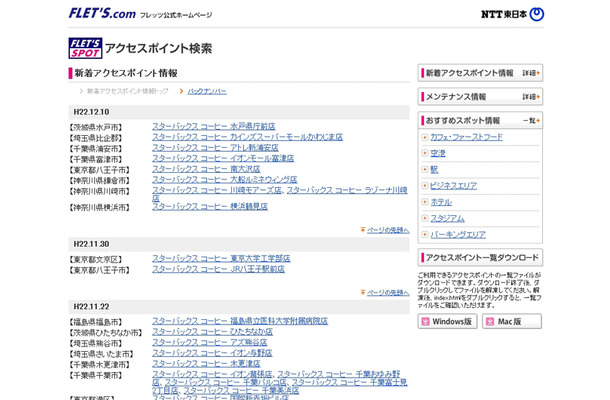Click the 【千葉県千葉市】 location label

tap(95, 375)
